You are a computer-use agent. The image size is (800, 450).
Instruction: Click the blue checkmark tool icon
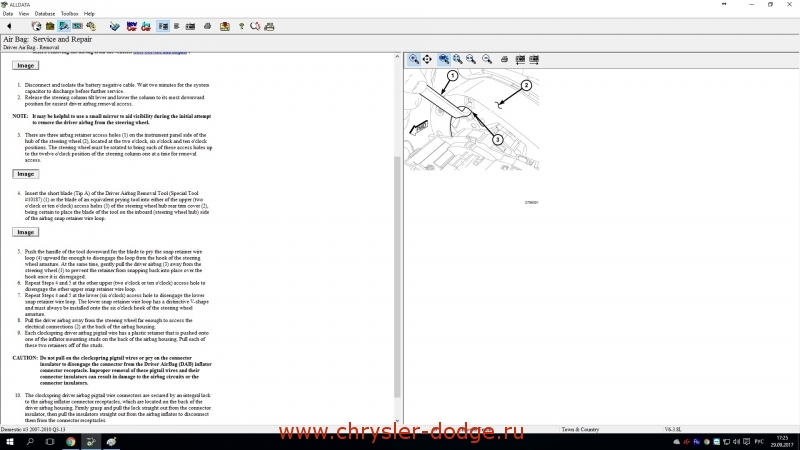tap(115, 26)
